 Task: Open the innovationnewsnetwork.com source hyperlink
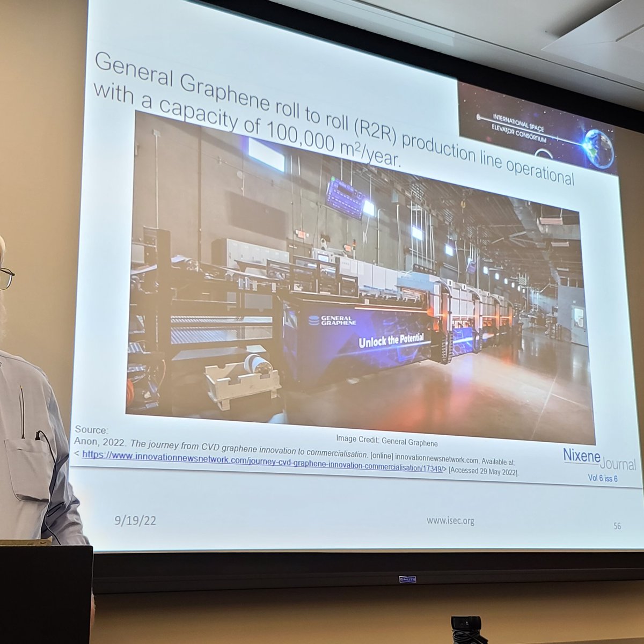tap(262, 462)
